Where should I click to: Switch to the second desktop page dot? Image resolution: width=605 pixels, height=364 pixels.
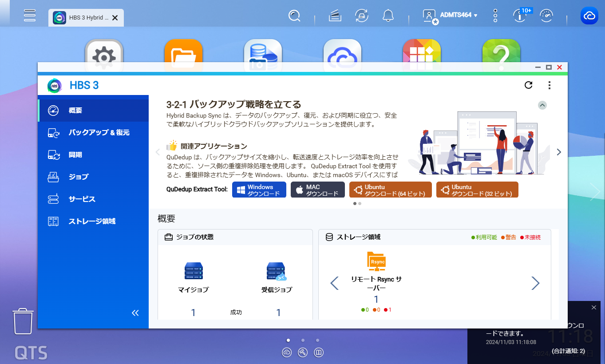[x=303, y=340]
